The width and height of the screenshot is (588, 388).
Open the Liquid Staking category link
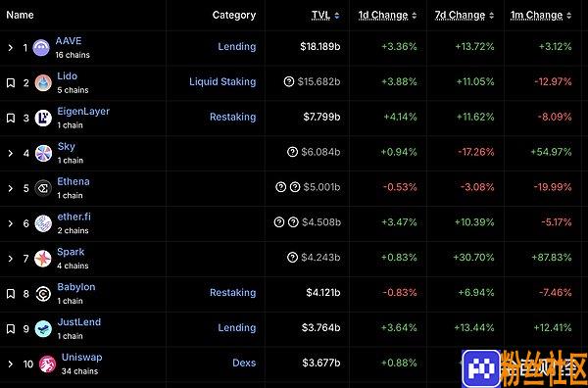click(x=222, y=81)
